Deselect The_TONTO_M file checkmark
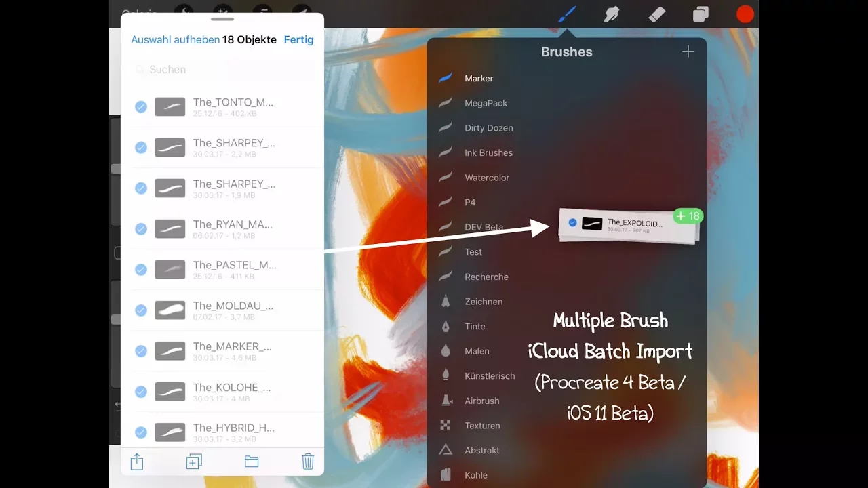868x488 pixels. 141,106
